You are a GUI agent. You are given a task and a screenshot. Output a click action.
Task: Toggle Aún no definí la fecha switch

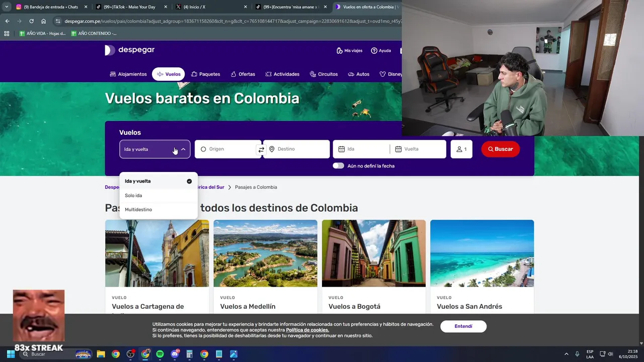(x=338, y=166)
